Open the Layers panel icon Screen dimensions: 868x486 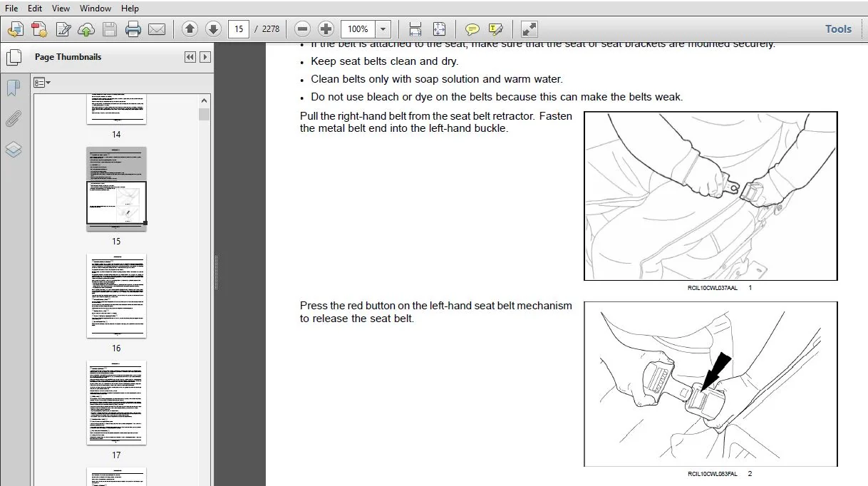(14, 150)
